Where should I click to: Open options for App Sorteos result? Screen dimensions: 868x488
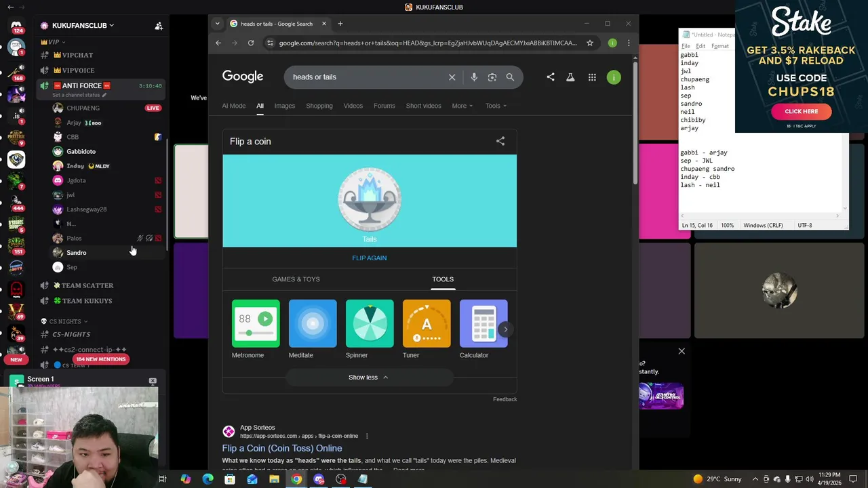click(x=367, y=436)
